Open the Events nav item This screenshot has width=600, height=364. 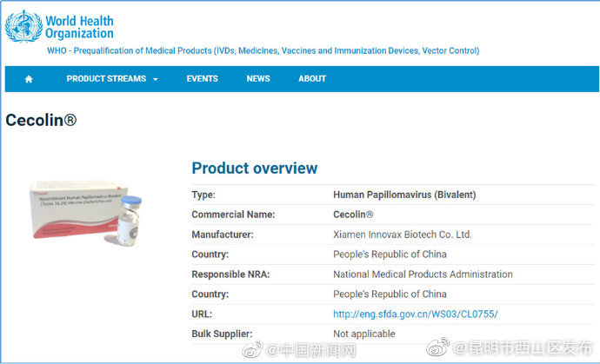202,79
